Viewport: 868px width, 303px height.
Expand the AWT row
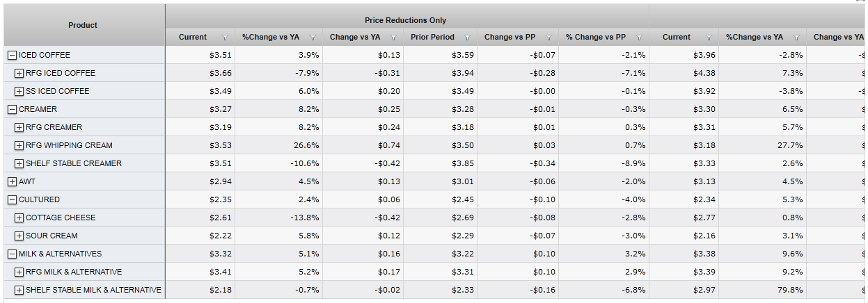pyautogui.click(x=12, y=181)
